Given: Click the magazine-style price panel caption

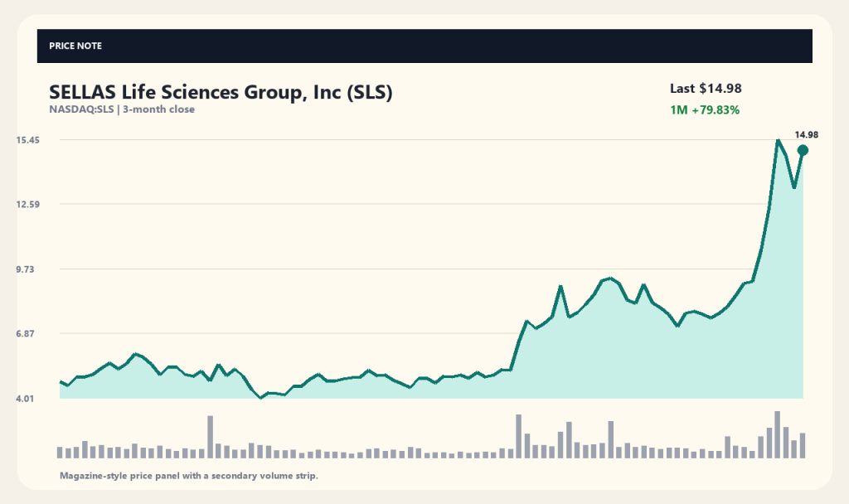Looking at the screenshot, I should coord(188,476).
